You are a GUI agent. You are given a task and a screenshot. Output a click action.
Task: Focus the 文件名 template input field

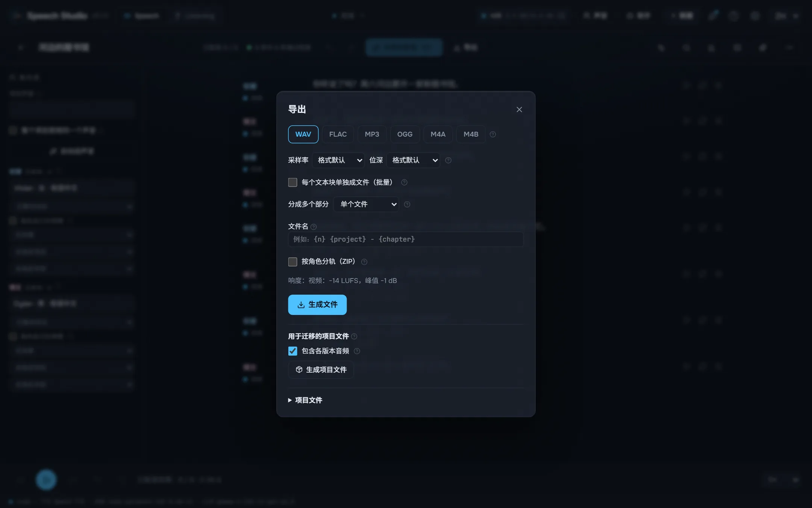coord(406,239)
